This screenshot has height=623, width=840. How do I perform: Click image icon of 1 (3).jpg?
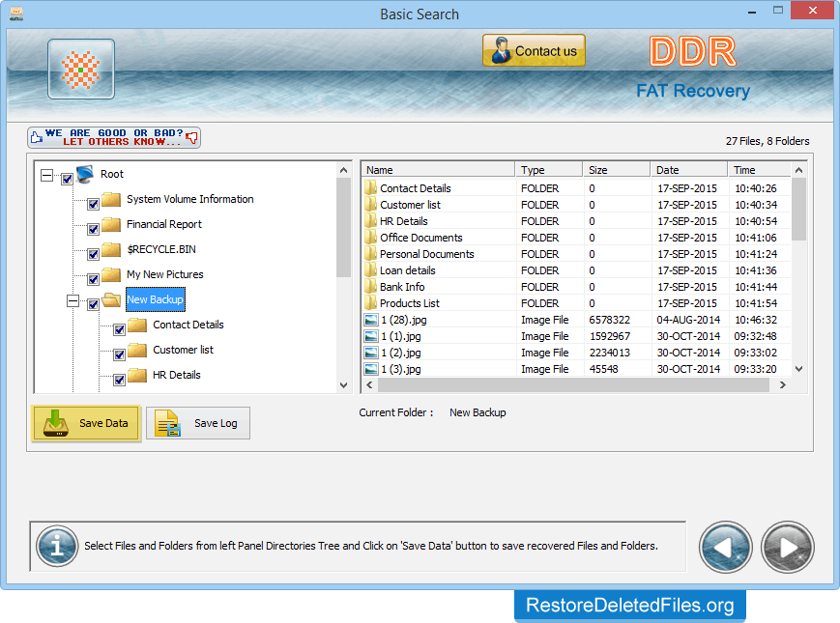(x=371, y=369)
